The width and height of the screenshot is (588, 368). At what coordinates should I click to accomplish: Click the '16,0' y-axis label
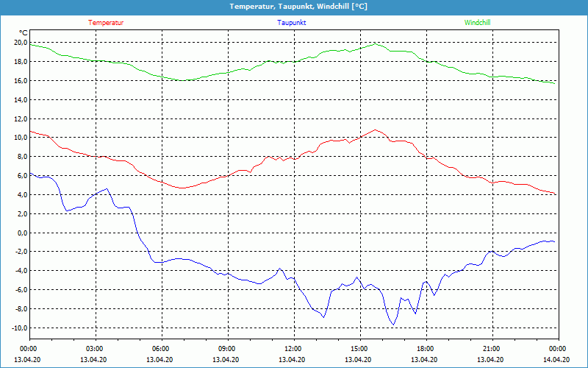[x=21, y=81]
